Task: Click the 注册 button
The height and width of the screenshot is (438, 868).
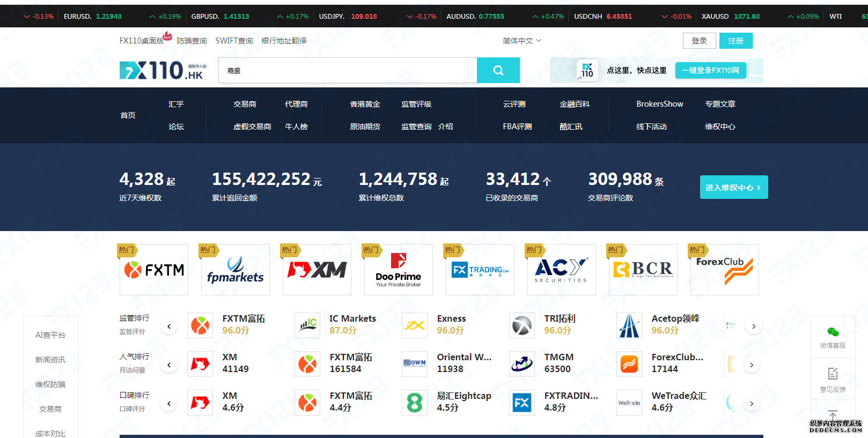Action: (735, 41)
